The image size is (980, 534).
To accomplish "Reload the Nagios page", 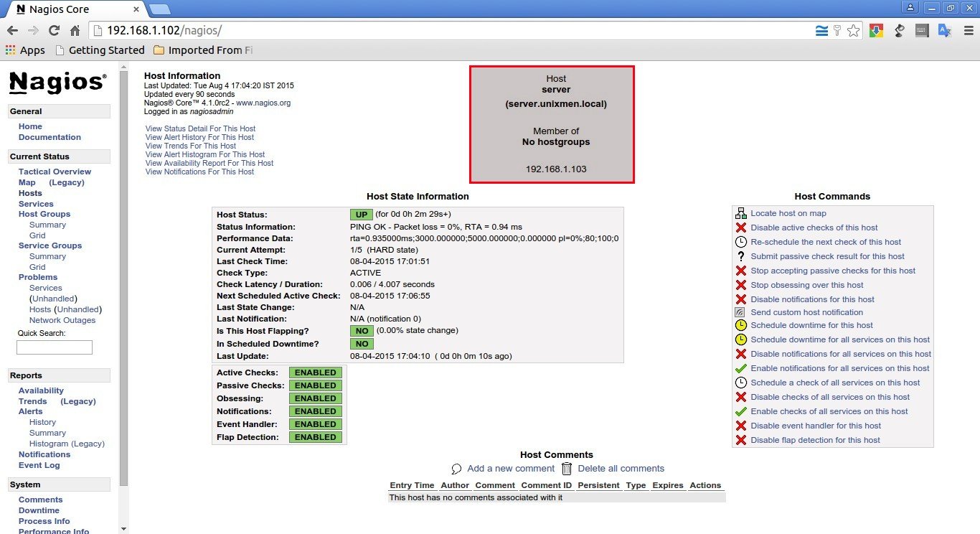I will tap(54, 31).
